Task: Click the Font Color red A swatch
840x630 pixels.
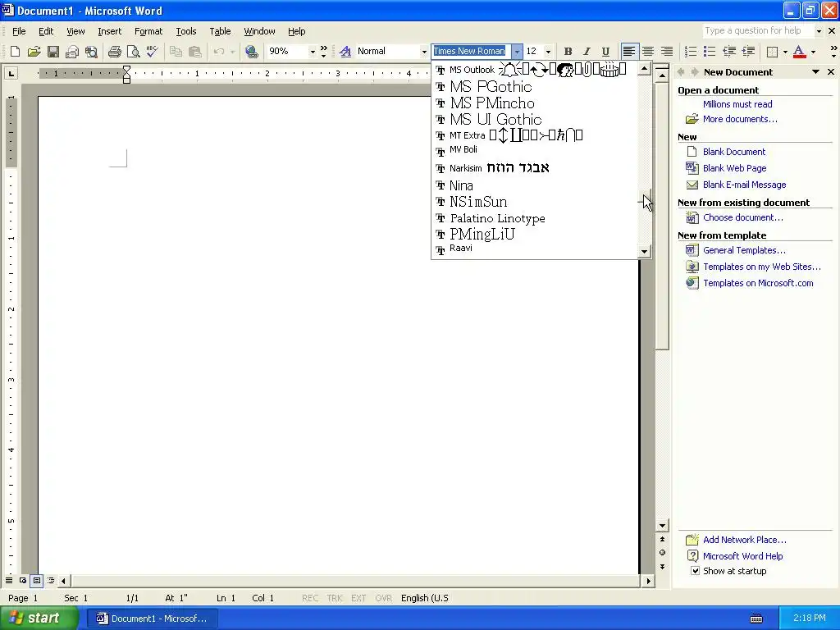Action: pyautogui.click(x=799, y=52)
